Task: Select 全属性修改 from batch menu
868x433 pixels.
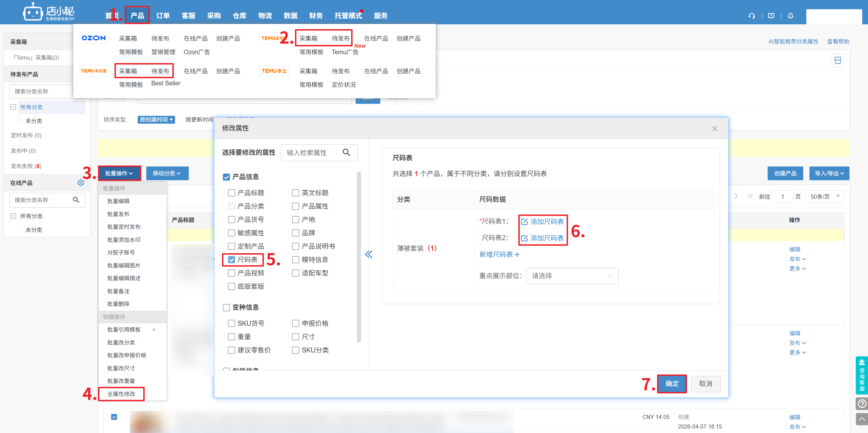Action: (x=121, y=394)
